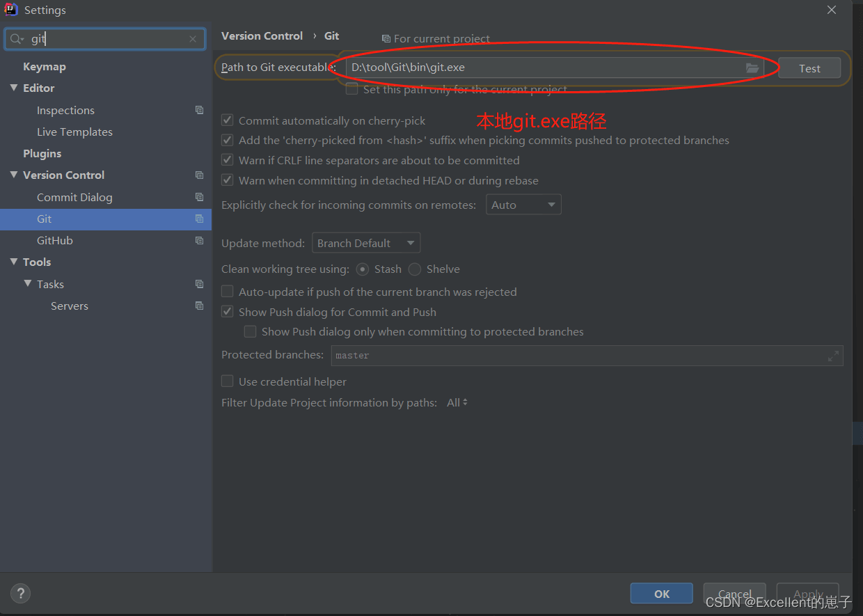The width and height of the screenshot is (863, 616).
Task: Click the Test button for Git executable
Action: pos(809,68)
